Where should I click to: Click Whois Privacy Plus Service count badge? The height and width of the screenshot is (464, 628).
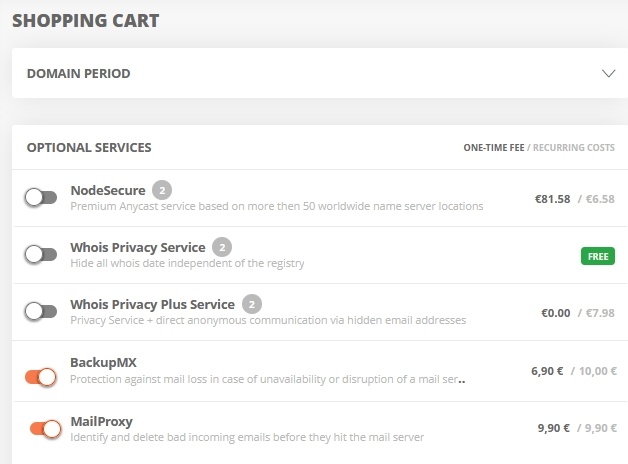tap(252, 305)
